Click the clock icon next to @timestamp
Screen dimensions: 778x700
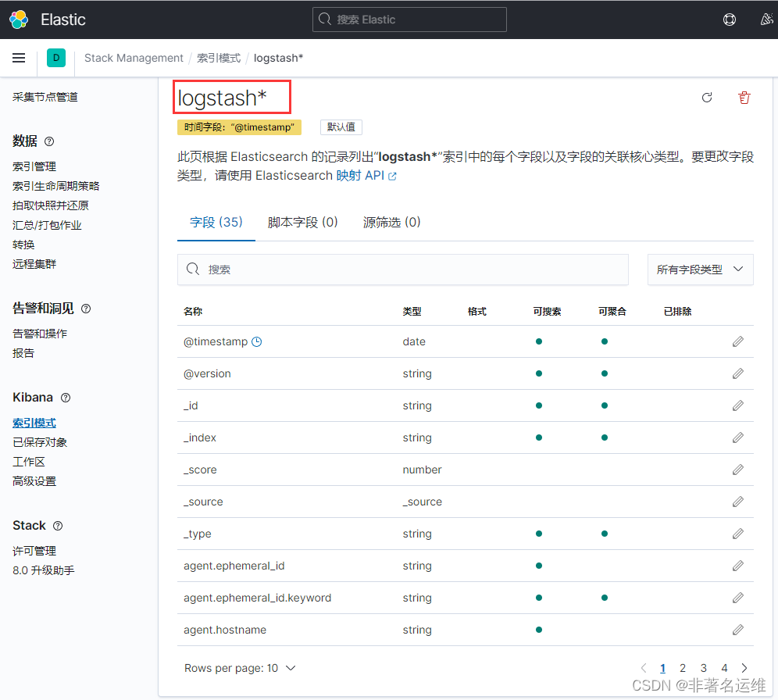pos(256,341)
